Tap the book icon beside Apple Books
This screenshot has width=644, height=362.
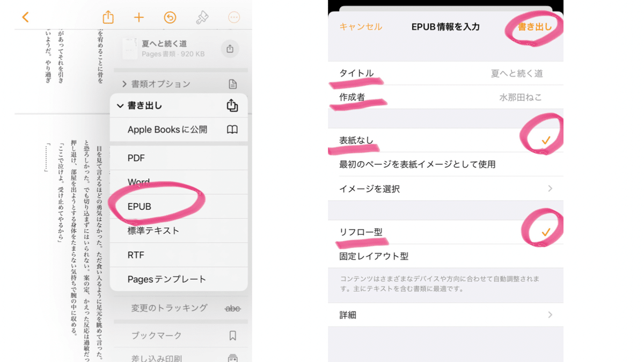click(x=232, y=129)
